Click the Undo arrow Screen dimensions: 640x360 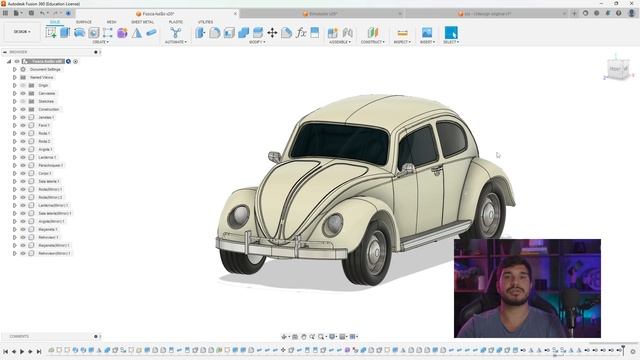(x=42, y=13)
